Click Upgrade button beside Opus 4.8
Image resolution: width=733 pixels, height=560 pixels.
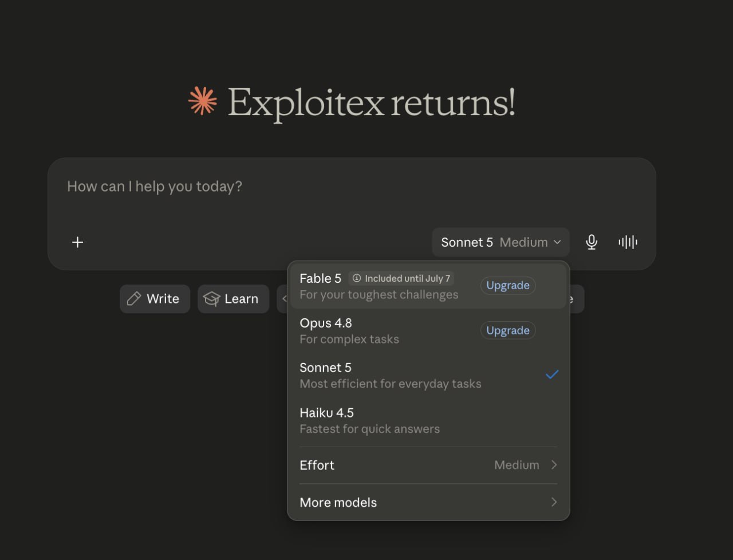click(508, 330)
